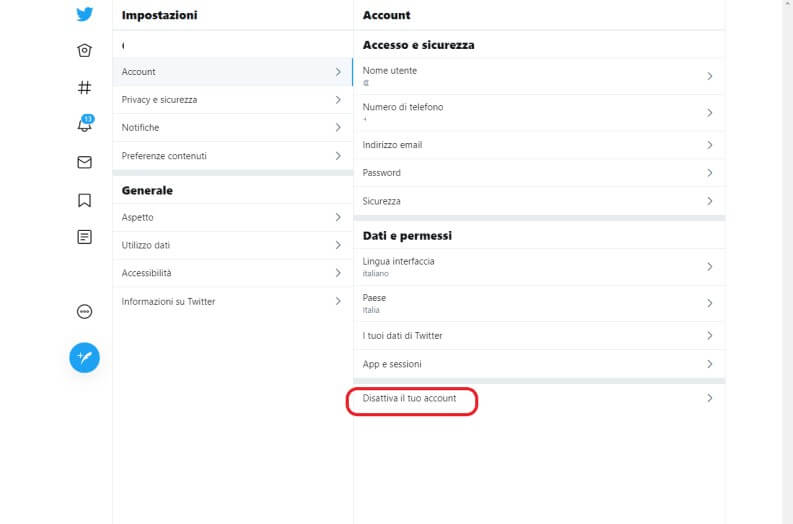The image size is (793, 524).
Task: Click the compose Tweet feather button
Action: (84, 358)
